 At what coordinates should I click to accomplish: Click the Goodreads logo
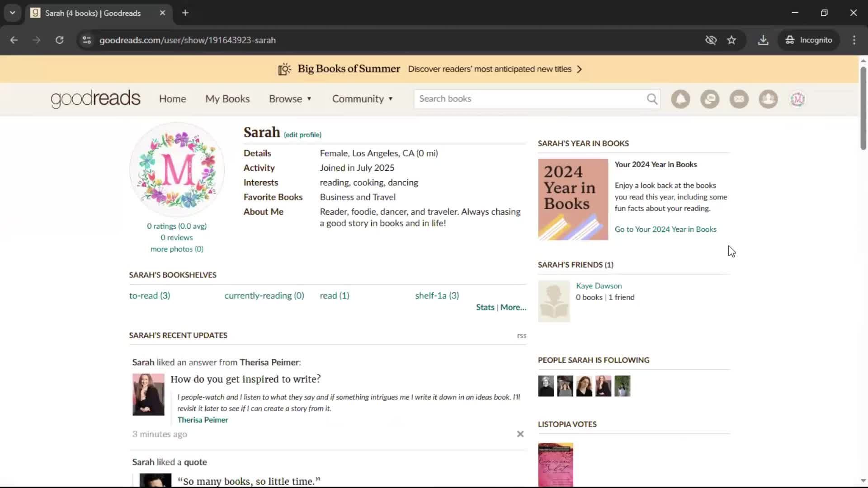click(95, 99)
